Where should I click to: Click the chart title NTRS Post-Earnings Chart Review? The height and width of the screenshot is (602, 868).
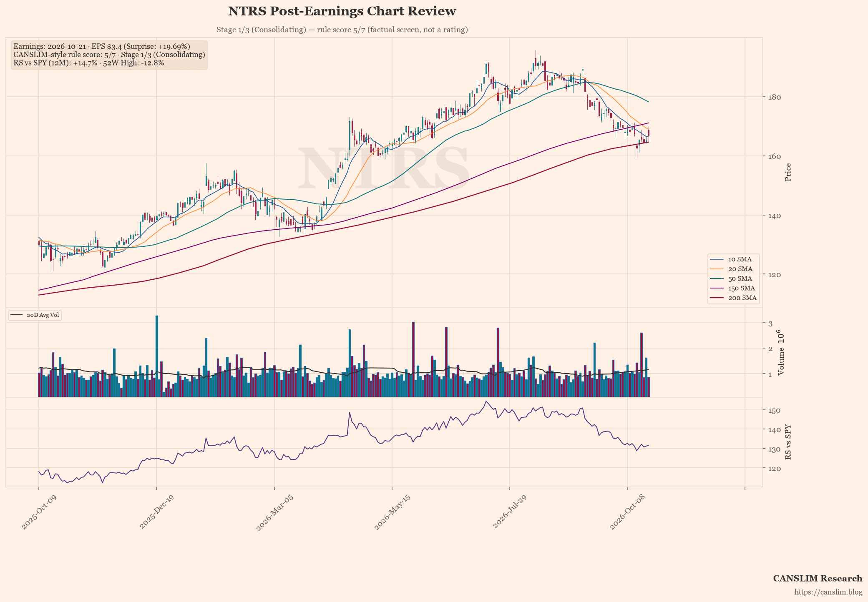(x=342, y=11)
